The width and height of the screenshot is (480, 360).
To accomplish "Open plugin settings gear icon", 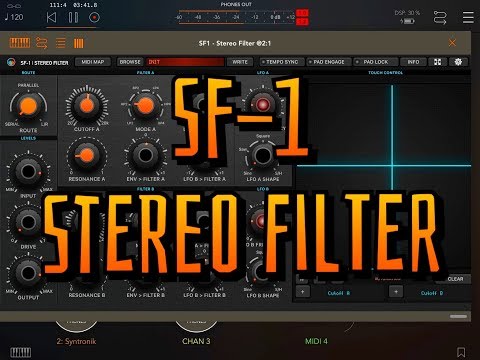I will pos(458,62).
